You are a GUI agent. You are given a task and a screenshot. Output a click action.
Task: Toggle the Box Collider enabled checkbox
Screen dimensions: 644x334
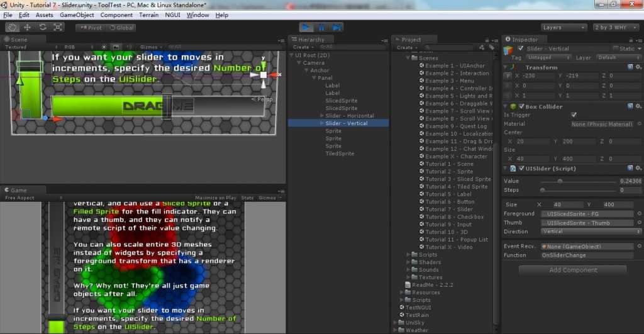pyautogui.click(x=521, y=106)
